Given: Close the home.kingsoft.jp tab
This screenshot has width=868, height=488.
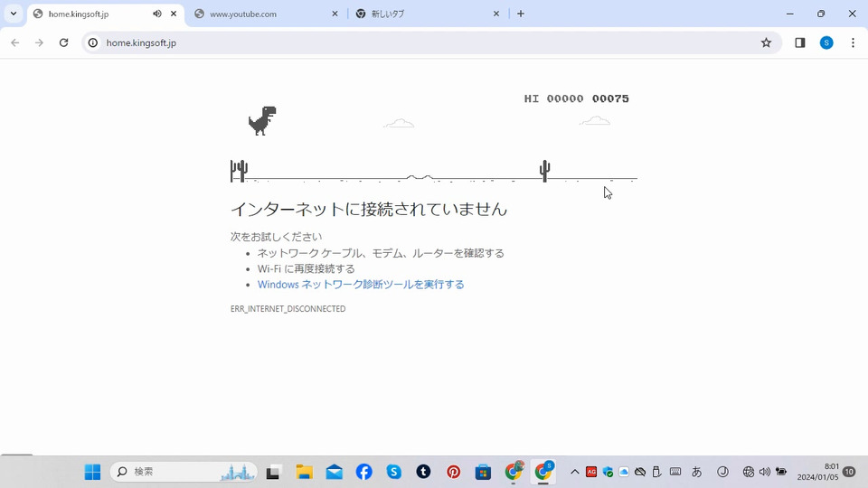Looking at the screenshot, I should [174, 14].
